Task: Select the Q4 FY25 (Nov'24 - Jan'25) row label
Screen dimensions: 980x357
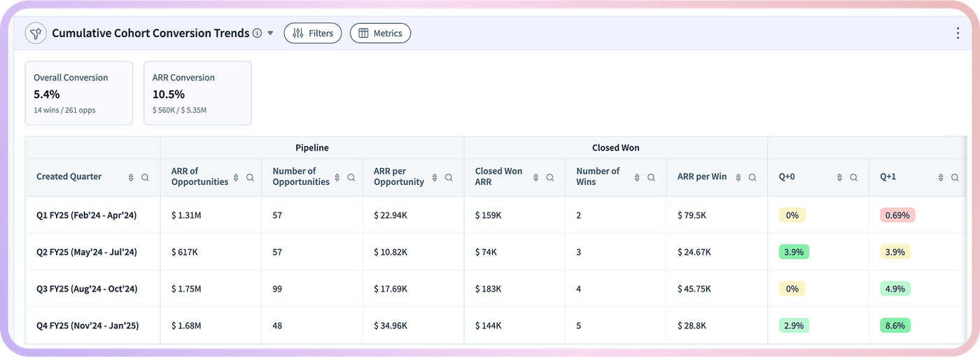Action: (x=87, y=325)
